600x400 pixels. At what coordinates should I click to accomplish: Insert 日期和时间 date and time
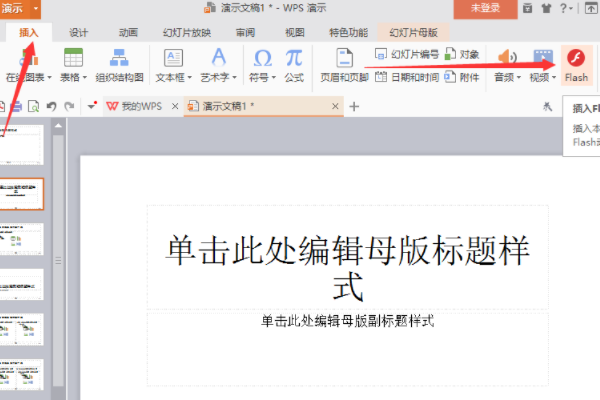point(407,77)
